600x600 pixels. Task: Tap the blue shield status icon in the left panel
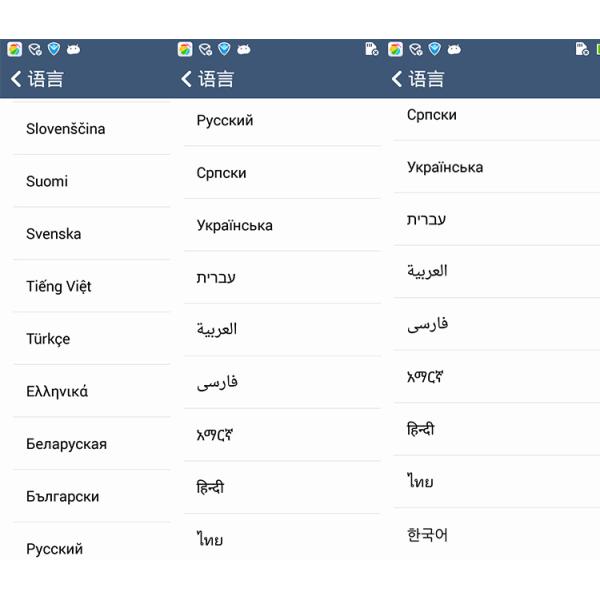click(x=54, y=49)
